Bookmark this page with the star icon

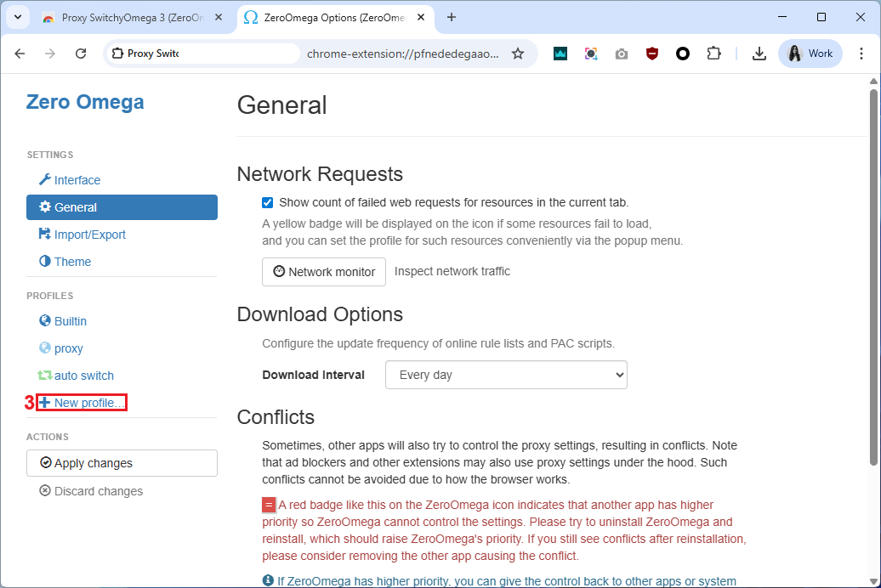(x=518, y=54)
